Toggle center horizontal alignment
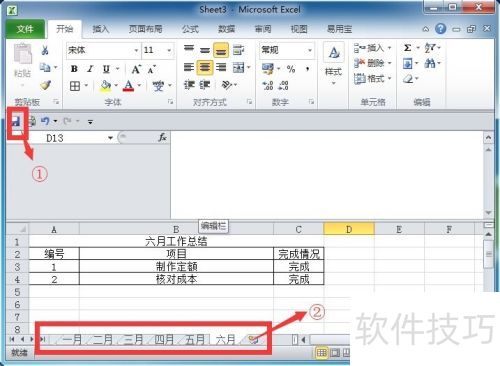The width and height of the screenshot is (500, 366). [205, 68]
